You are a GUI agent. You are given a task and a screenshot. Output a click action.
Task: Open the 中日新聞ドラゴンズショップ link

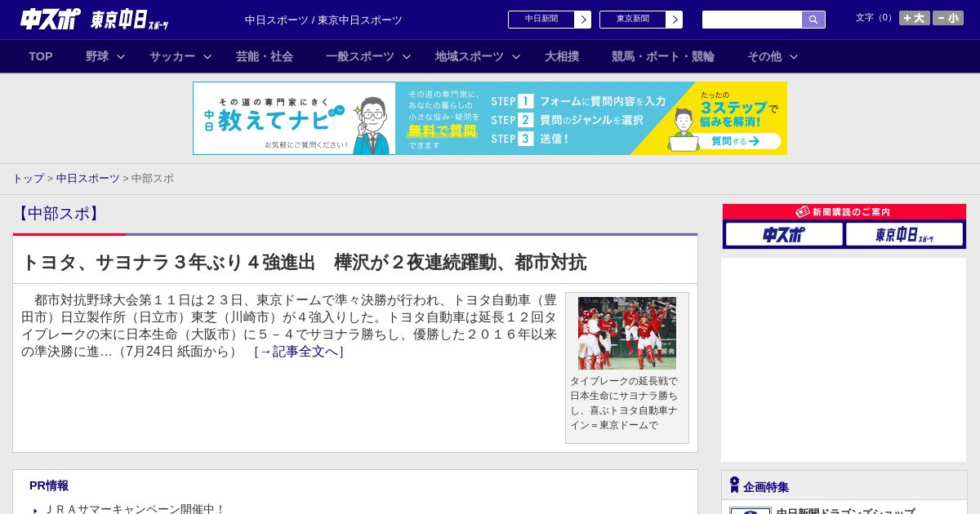[x=845, y=510]
